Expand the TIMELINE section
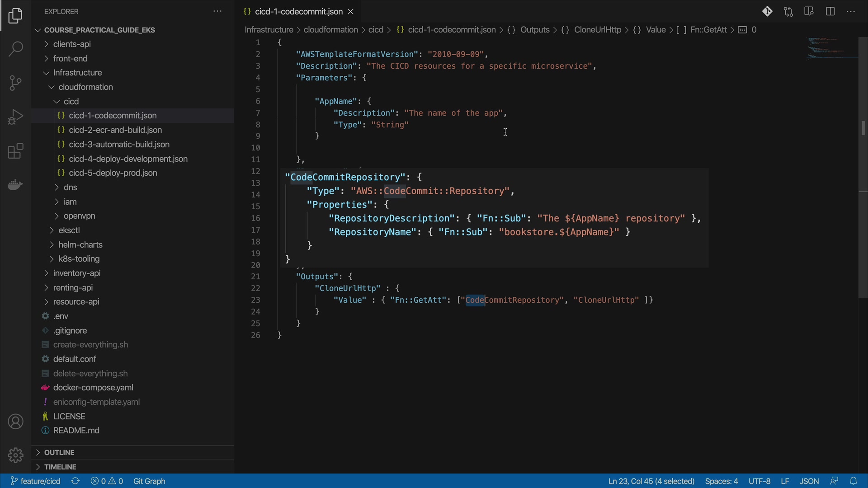This screenshot has width=868, height=488. [x=60, y=467]
